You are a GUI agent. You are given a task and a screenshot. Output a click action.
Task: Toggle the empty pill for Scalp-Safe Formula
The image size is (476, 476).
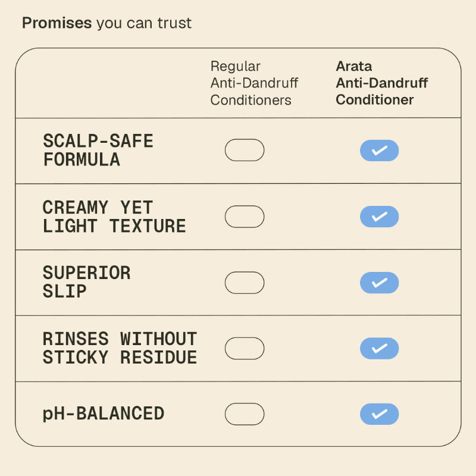(x=244, y=150)
